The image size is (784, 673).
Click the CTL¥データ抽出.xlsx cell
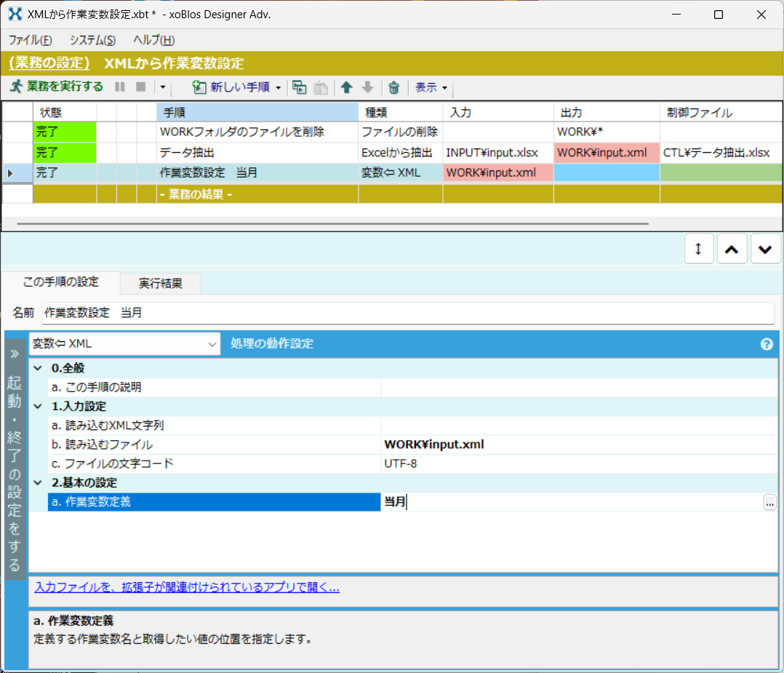721,153
